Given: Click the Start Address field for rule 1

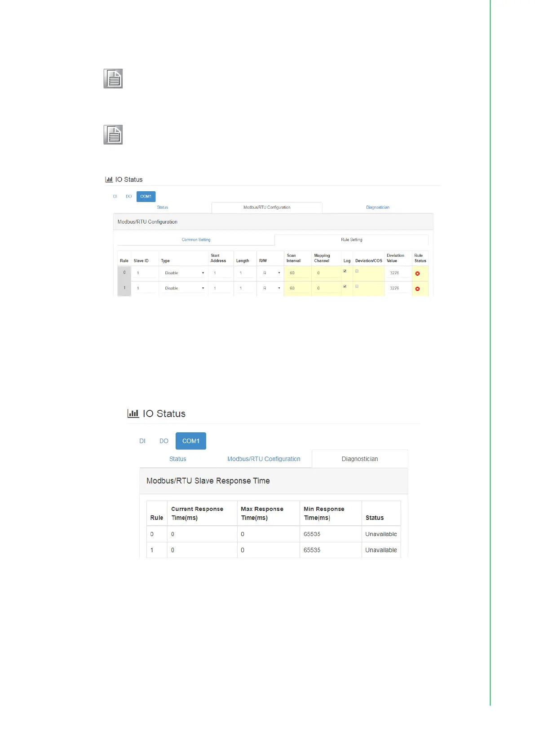Looking at the screenshot, I should pos(221,288).
